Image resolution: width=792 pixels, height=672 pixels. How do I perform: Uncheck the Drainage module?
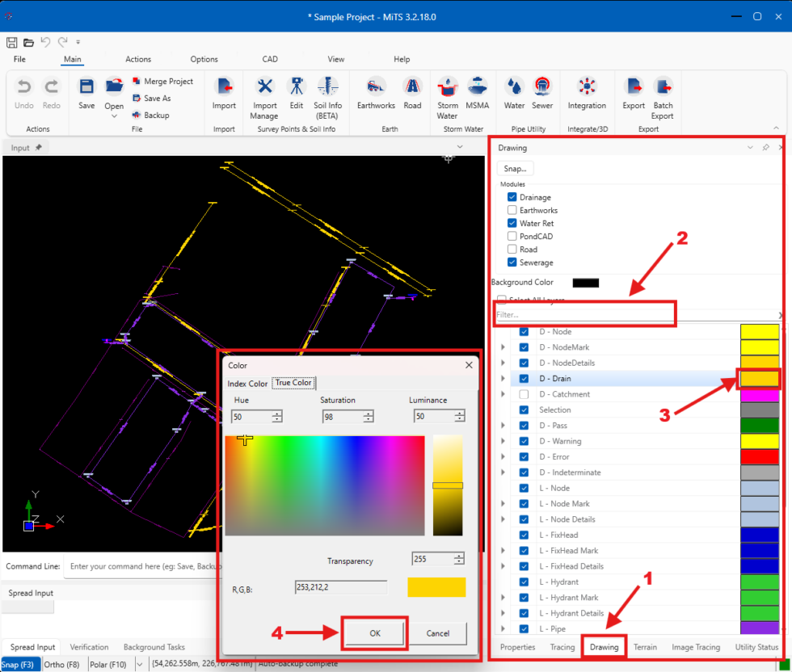point(512,196)
